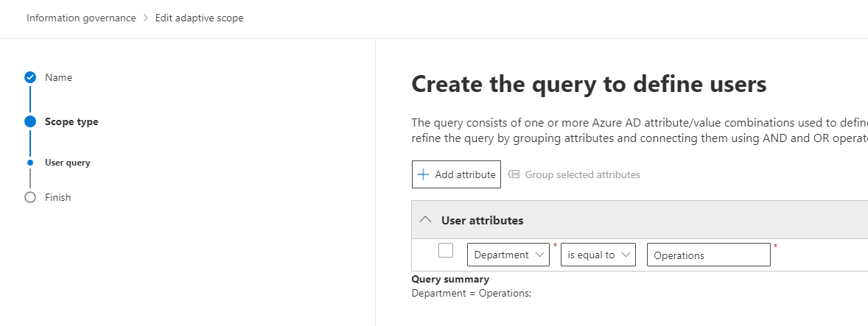Collapse the User attributes section chevron
This screenshot has width=868, height=326.
pyautogui.click(x=425, y=220)
